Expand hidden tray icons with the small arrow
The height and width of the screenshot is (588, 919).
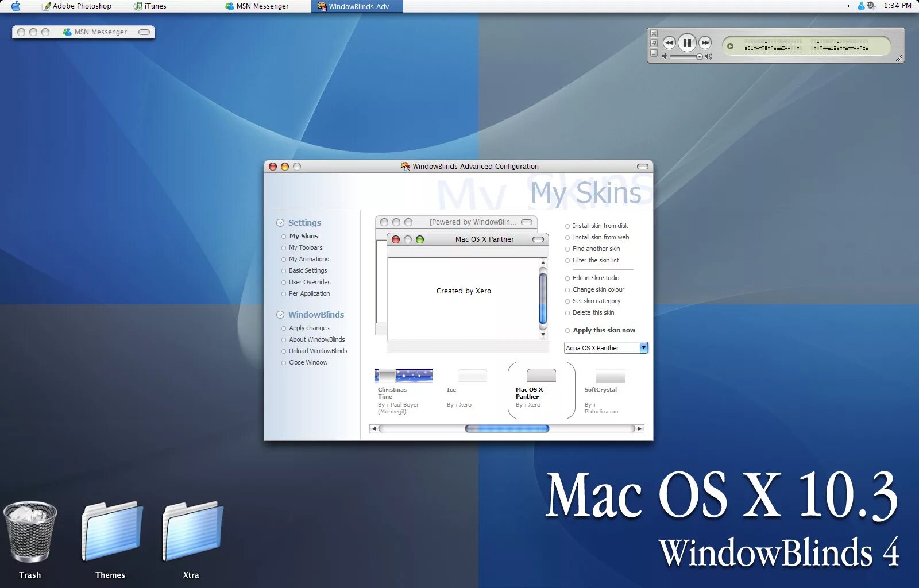click(848, 6)
